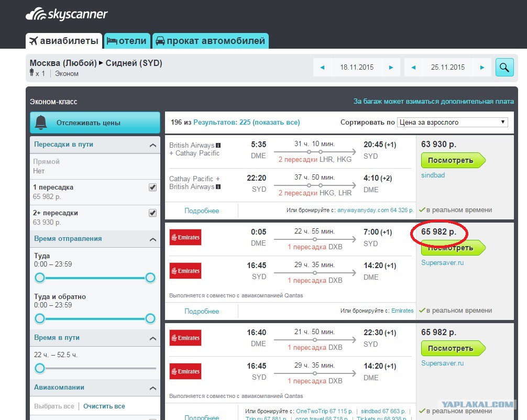
Task: Toggle the 2+ пересадки checkbox
Action: click(152, 213)
